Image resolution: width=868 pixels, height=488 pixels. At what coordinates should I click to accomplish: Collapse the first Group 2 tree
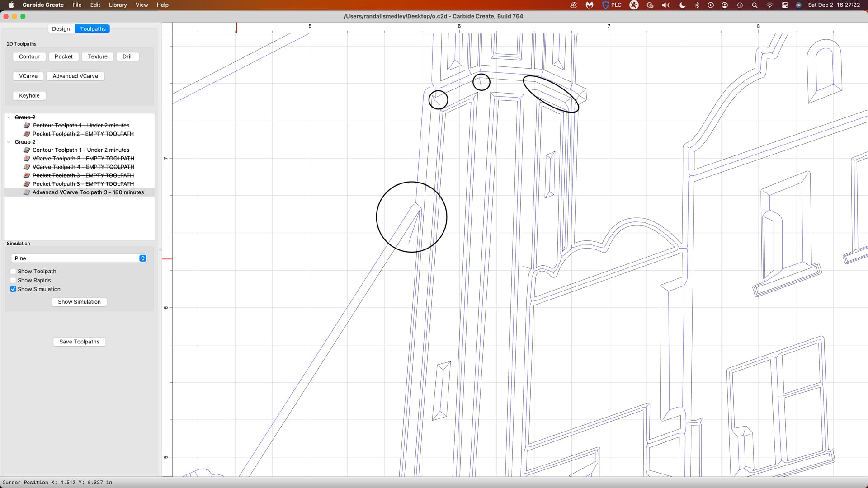point(9,117)
